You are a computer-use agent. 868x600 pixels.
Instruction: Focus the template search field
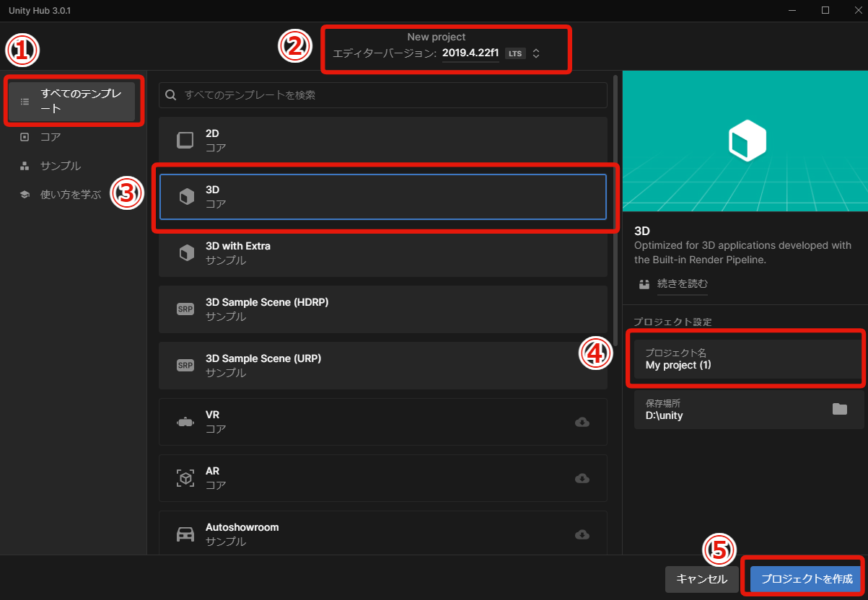tap(383, 94)
